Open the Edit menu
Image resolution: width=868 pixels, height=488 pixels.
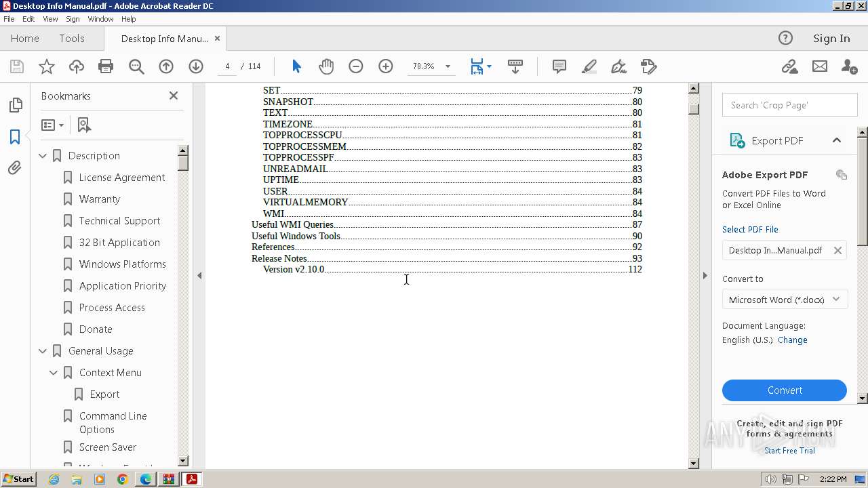28,19
